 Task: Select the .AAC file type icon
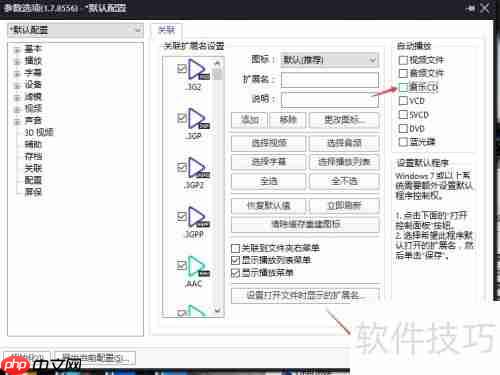click(x=199, y=266)
